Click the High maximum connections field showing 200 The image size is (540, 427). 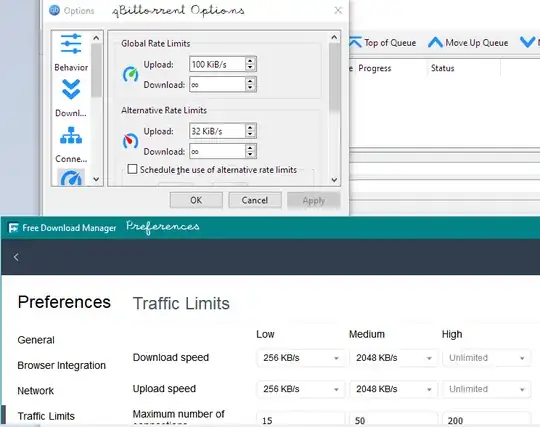coord(486,419)
